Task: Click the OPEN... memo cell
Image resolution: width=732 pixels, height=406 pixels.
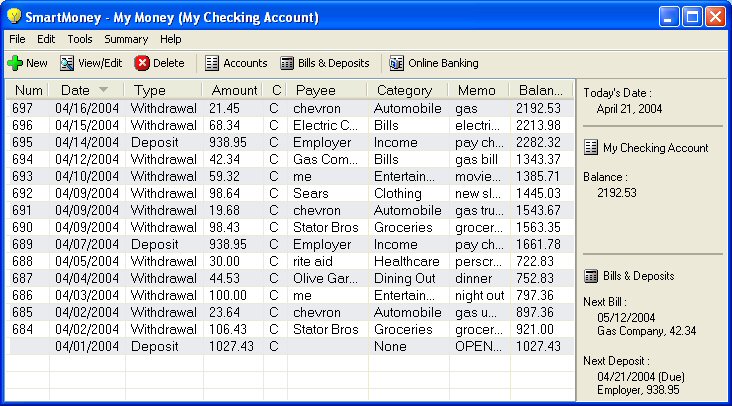Action: pyautogui.click(x=479, y=346)
